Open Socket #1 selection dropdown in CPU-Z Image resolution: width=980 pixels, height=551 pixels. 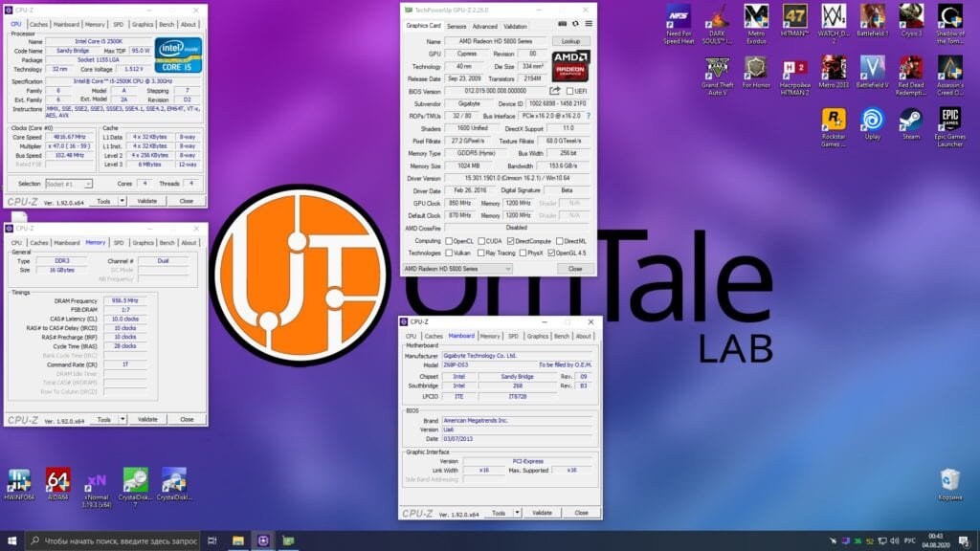pyautogui.click(x=69, y=184)
